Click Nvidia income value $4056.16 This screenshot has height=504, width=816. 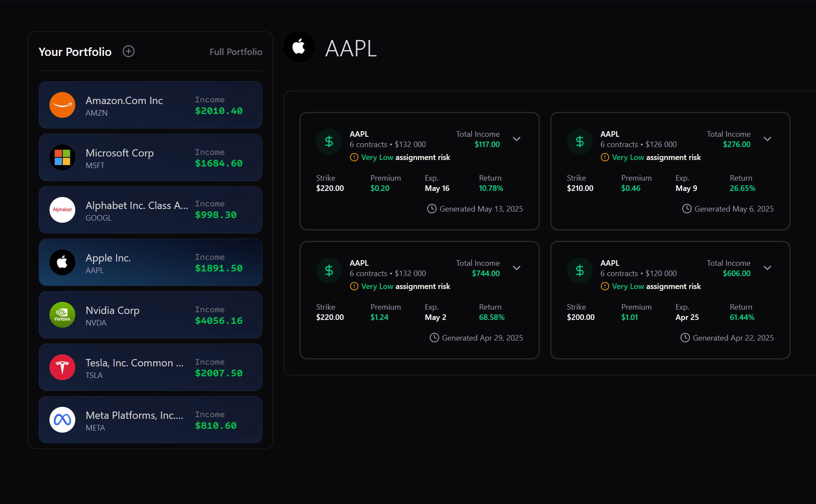pos(219,321)
